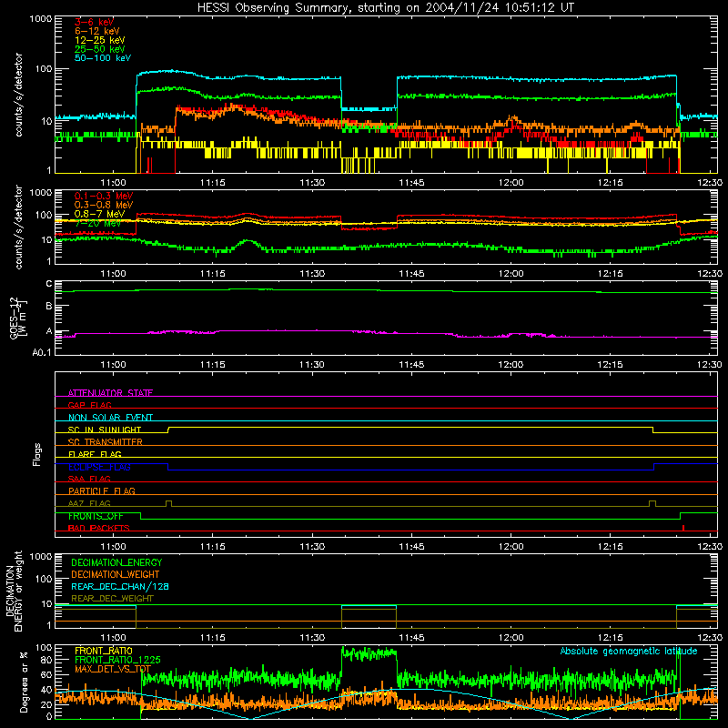The width and height of the screenshot is (728, 728).
Task: Click the 12:15 tick under the top plot
Action: (610, 183)
